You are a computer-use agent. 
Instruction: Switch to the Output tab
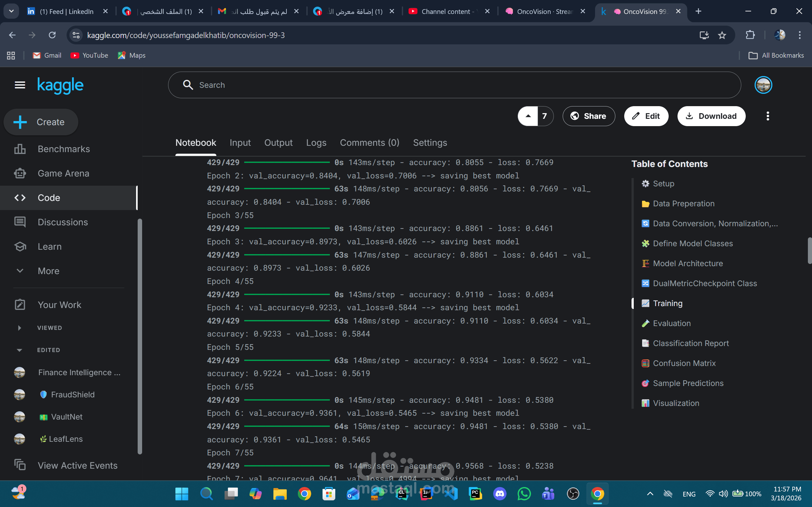point(278,143)
